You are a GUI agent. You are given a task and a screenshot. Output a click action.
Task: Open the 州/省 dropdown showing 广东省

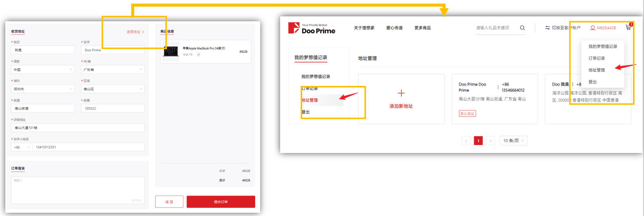click(113, 70)
